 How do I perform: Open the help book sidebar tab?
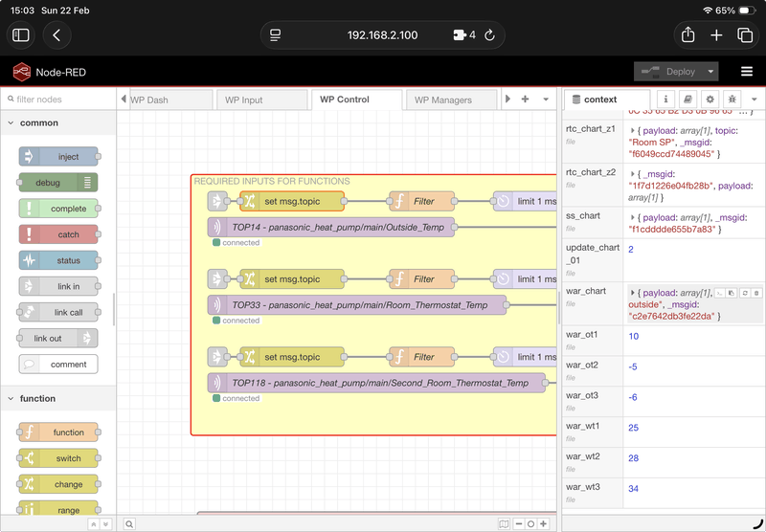coord(687,100)
